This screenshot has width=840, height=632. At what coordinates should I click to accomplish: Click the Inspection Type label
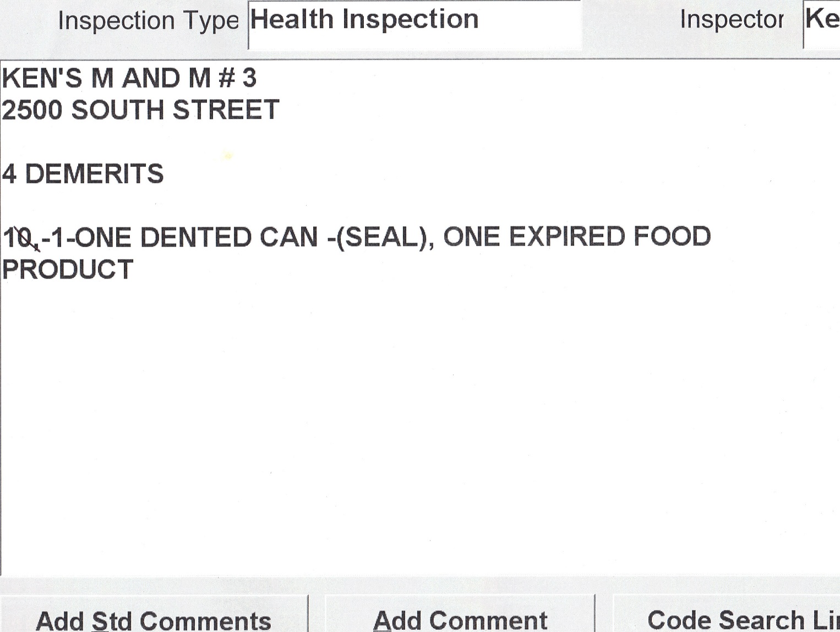coord(148,21)
